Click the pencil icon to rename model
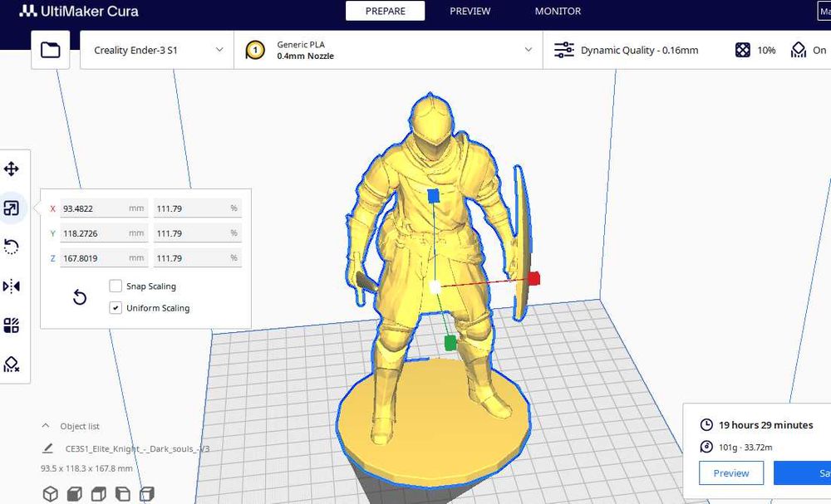This screenshot has height=504, width=831. (x=47, y=448)
